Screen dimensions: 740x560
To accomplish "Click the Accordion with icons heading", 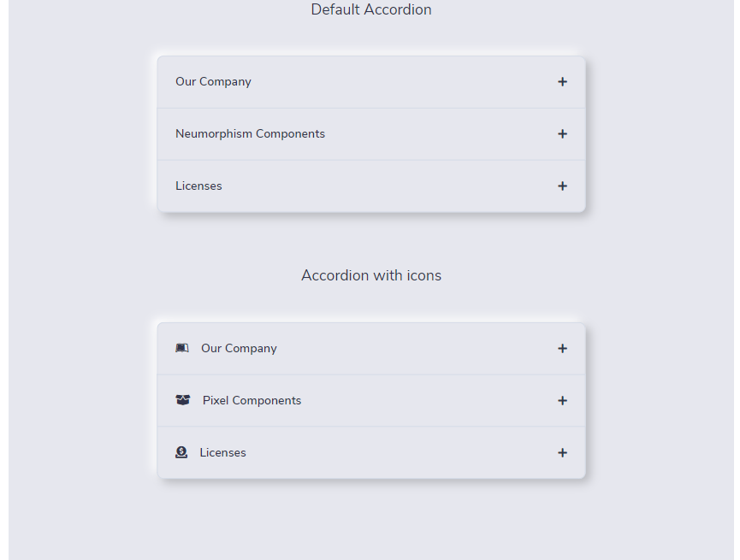I will coord(371,275).
